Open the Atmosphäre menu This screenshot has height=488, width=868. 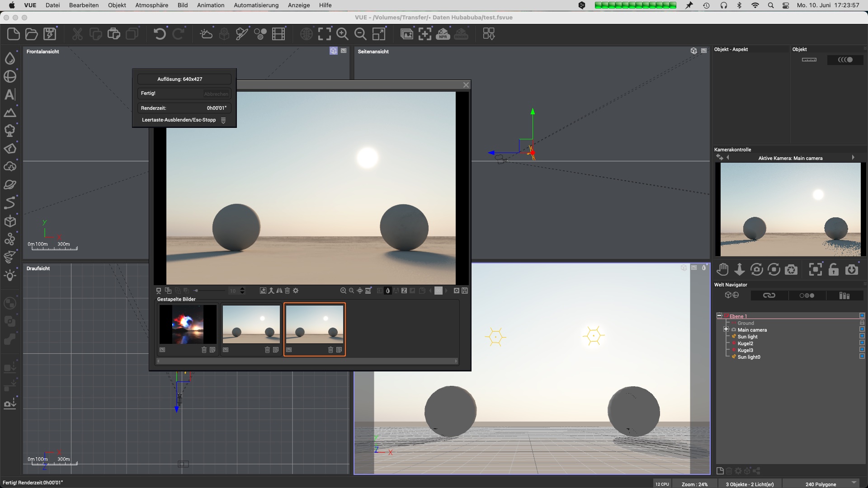tap(151, 5)
